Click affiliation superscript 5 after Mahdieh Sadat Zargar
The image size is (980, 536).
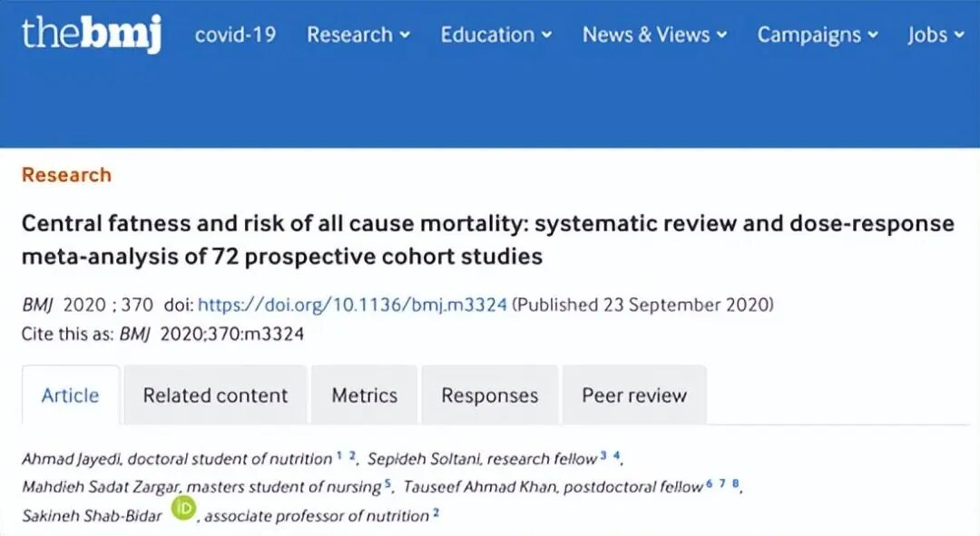[387, 482]
